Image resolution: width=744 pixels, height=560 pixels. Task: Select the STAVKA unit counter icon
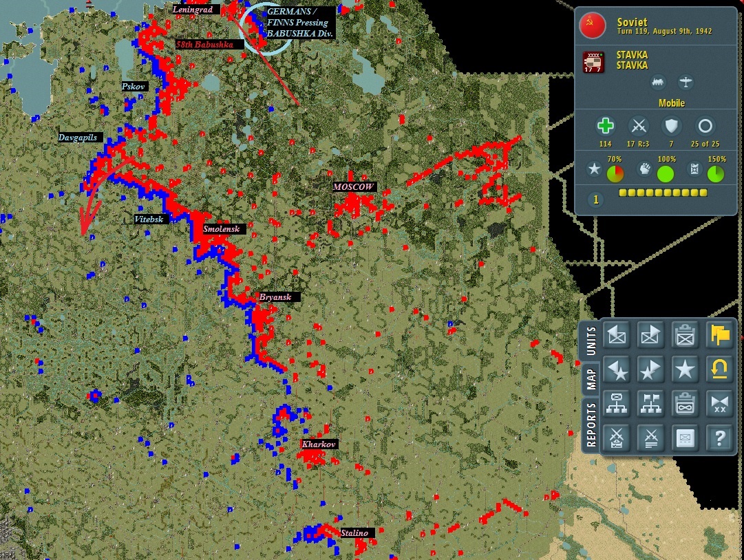click(x=593, y=62)
